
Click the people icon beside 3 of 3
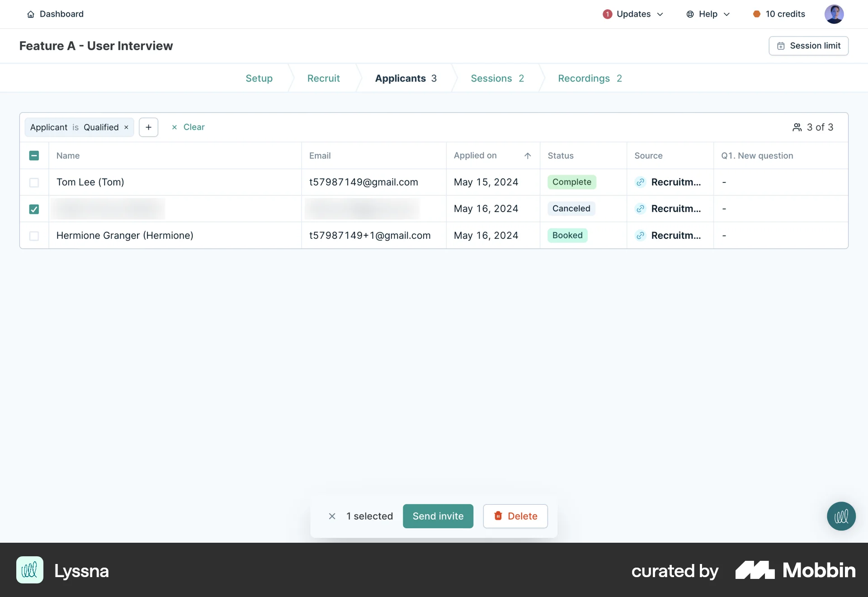tap(797, 127)
